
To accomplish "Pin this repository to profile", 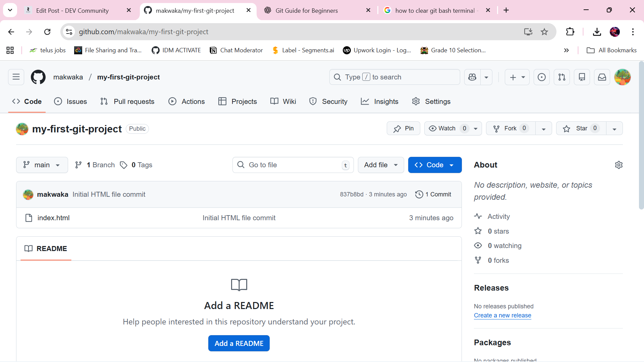I will click(x=403, y=128).
